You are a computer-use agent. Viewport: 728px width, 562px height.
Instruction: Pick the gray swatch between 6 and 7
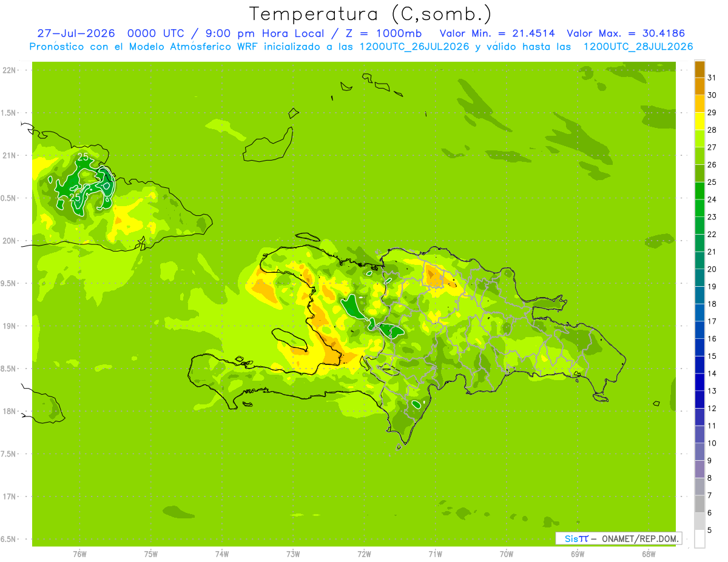(699, 504)
